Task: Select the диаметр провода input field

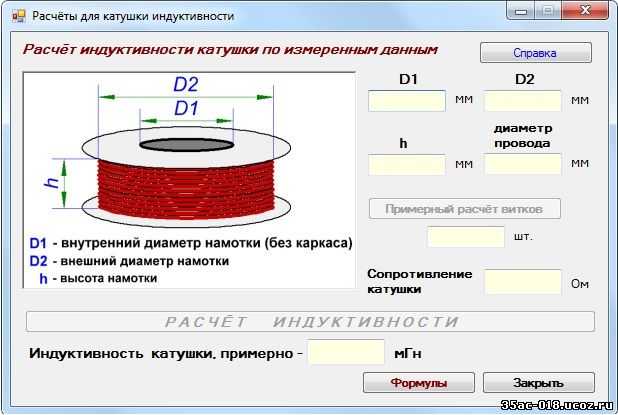Action: click(523, 165)
